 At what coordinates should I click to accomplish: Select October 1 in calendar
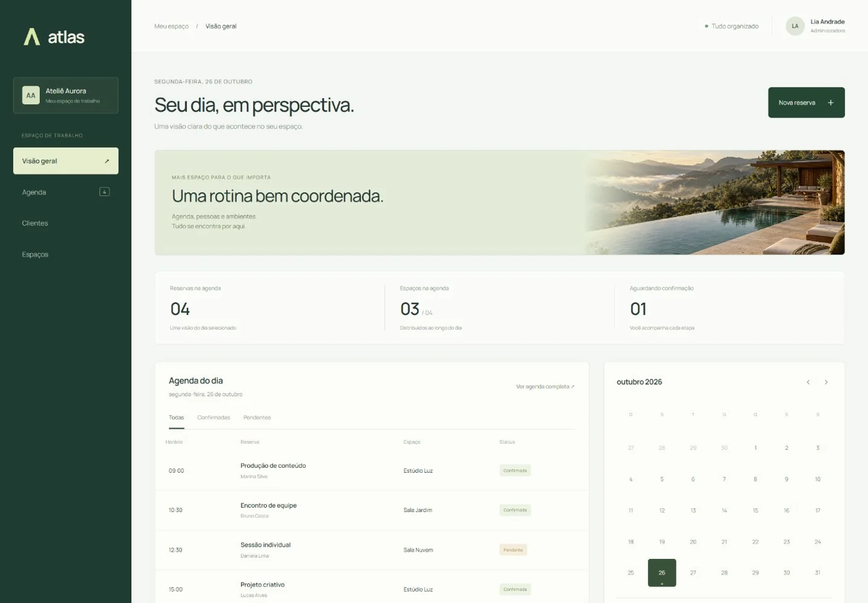[x=755, y=448]
